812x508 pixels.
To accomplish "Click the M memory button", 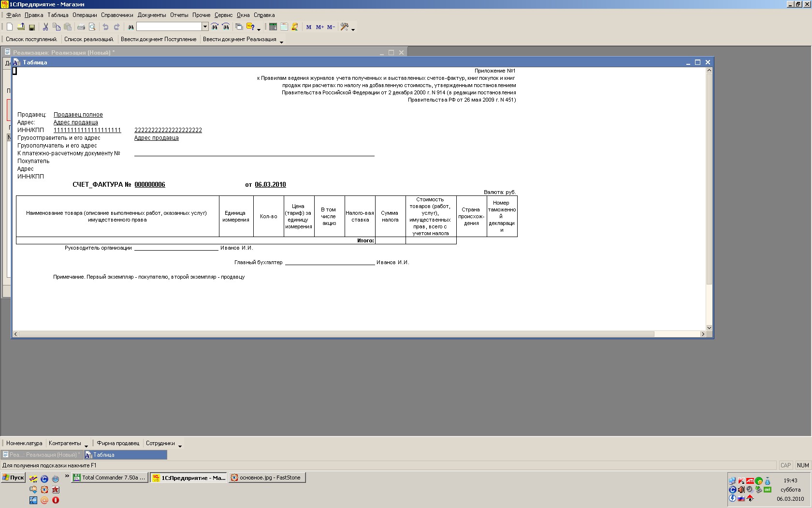I will [309, 27].
